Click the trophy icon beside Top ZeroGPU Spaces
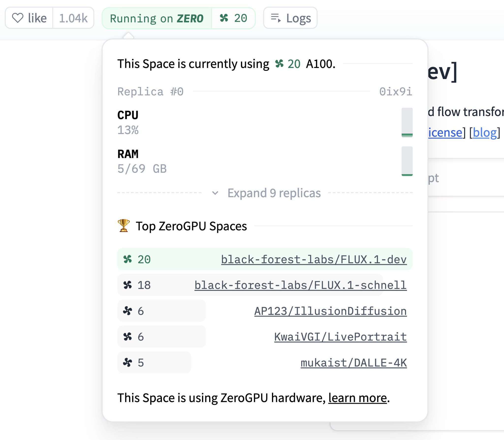The image size is (504, 440). (124, 226)
